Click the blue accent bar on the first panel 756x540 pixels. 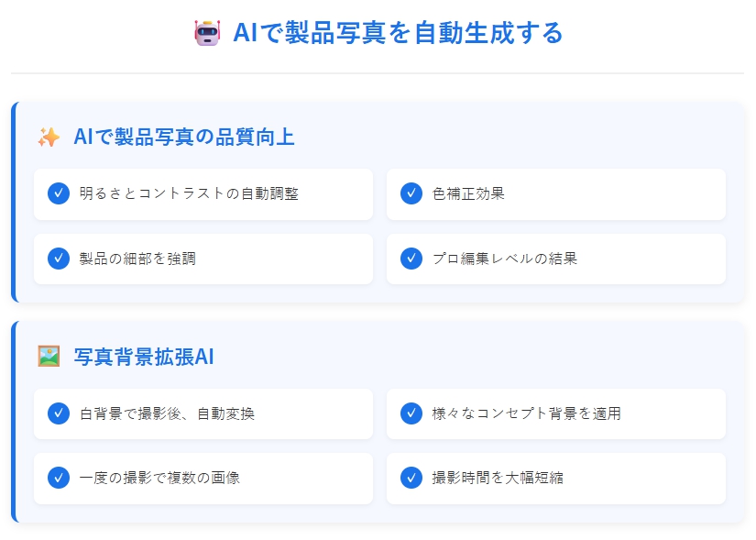13,200
